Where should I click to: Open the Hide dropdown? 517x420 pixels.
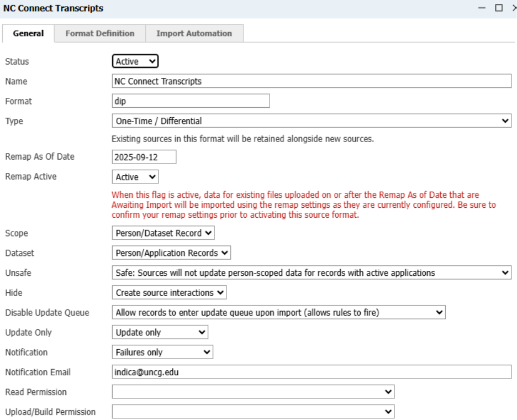click(169, 292)
